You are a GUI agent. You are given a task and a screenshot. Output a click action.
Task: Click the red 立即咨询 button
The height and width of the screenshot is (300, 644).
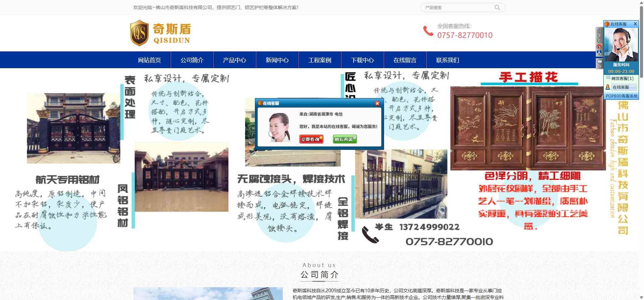(311, 139)
